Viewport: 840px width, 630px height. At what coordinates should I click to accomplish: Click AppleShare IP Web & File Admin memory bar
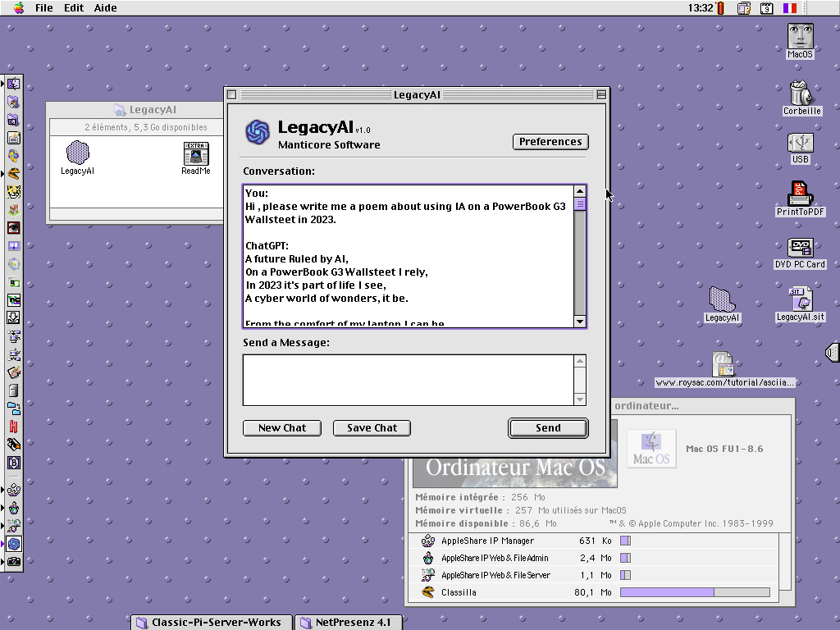(625, 558)
